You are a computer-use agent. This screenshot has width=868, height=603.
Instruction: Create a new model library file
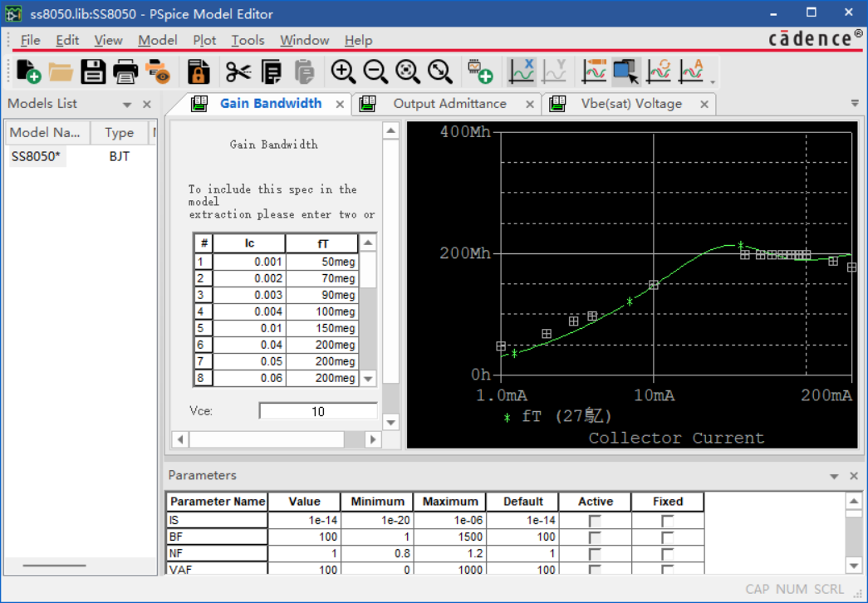(29, 71)
